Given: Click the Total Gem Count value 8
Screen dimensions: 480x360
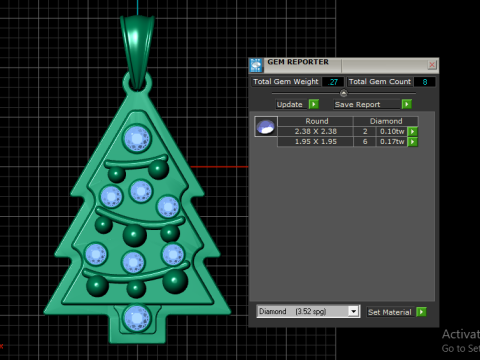Looking at the screenshot, I should [425, 82].
